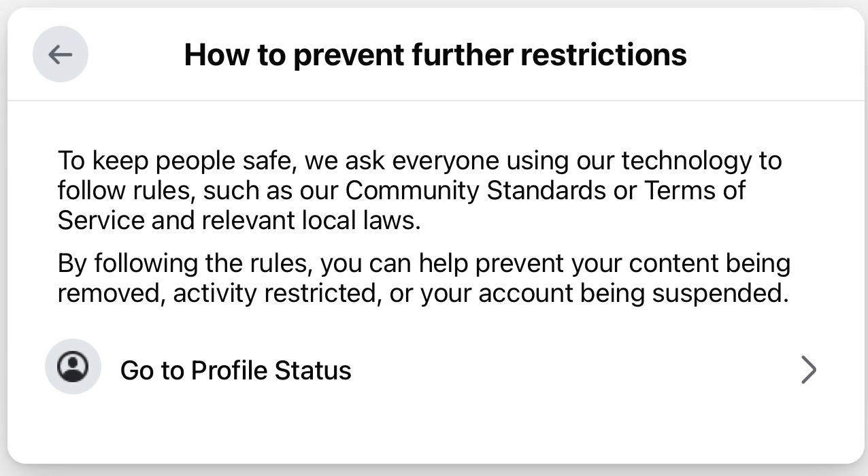Click the left-pointing arrow in the header
Viewport: 868px width, 476px height.
point(61,54)
